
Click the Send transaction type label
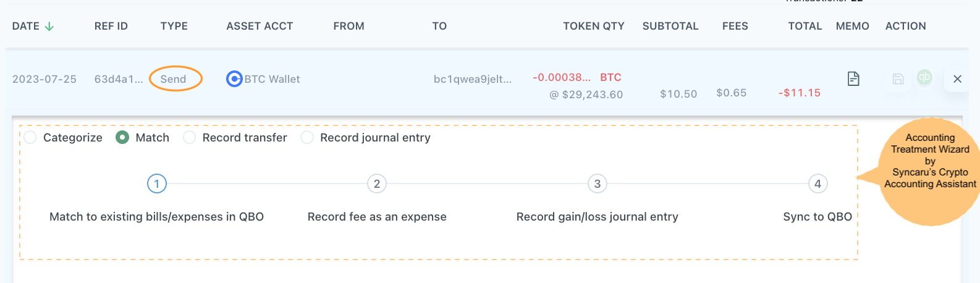[x=173, y=79]
